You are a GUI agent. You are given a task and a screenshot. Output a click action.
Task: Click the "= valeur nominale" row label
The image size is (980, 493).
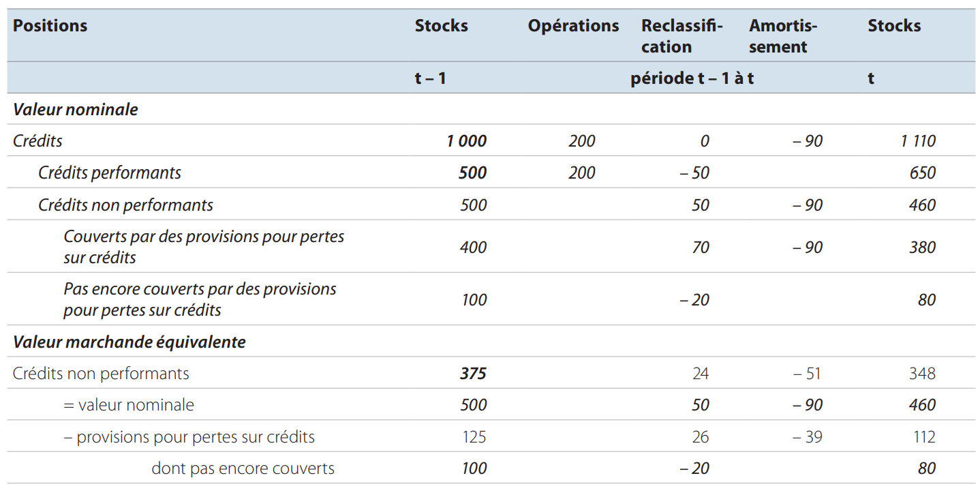pyautogui.click(x=128, y=405)
